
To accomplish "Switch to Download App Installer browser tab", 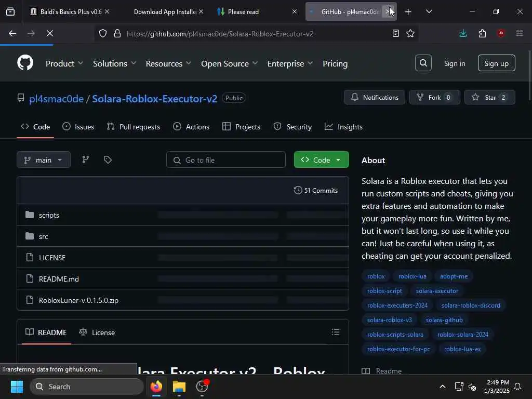I will [x=165, y=11].
